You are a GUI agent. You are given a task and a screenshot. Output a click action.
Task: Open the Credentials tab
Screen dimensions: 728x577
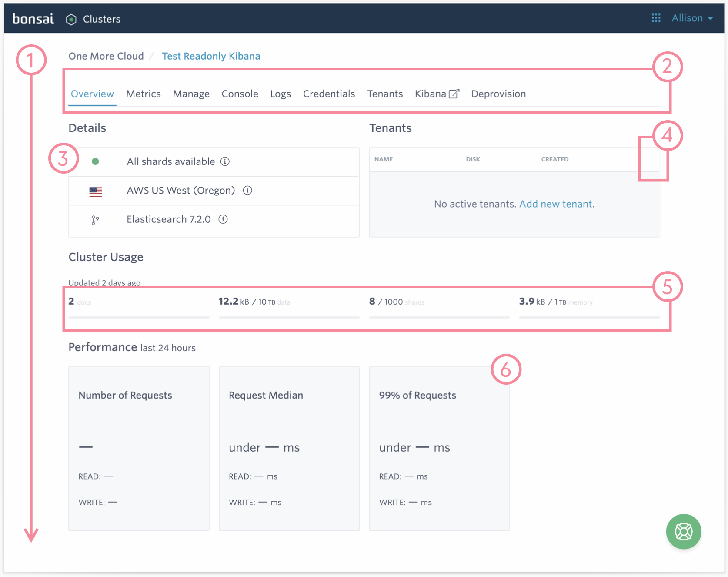click(x=329, y=94)
